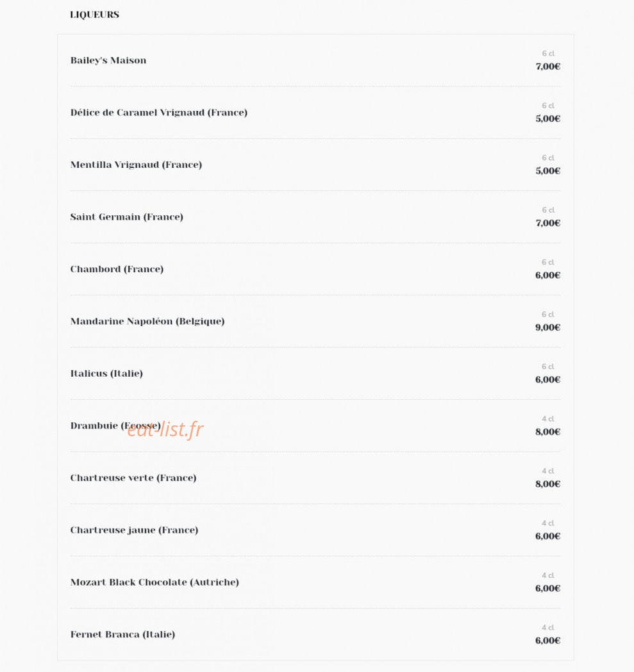Choose the Saint Germain (France) liqueur
This screenshot has width=634, height=672.
click(126, 217)
